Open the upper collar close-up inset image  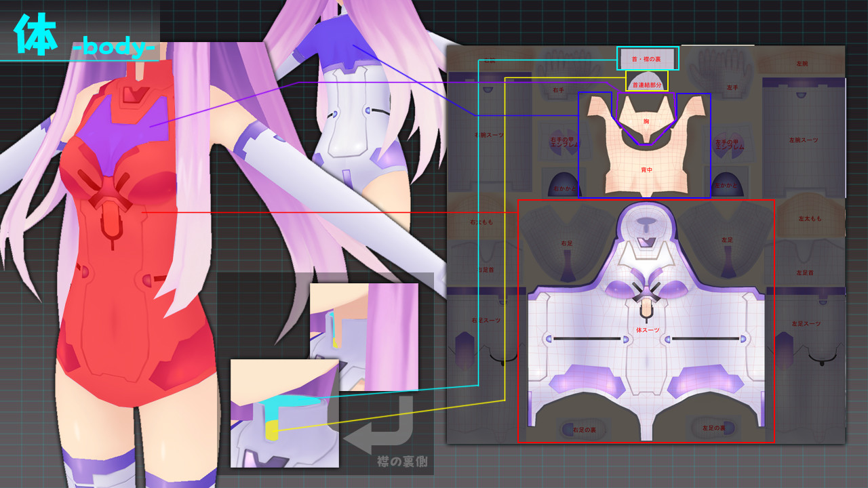click(364, 337)
